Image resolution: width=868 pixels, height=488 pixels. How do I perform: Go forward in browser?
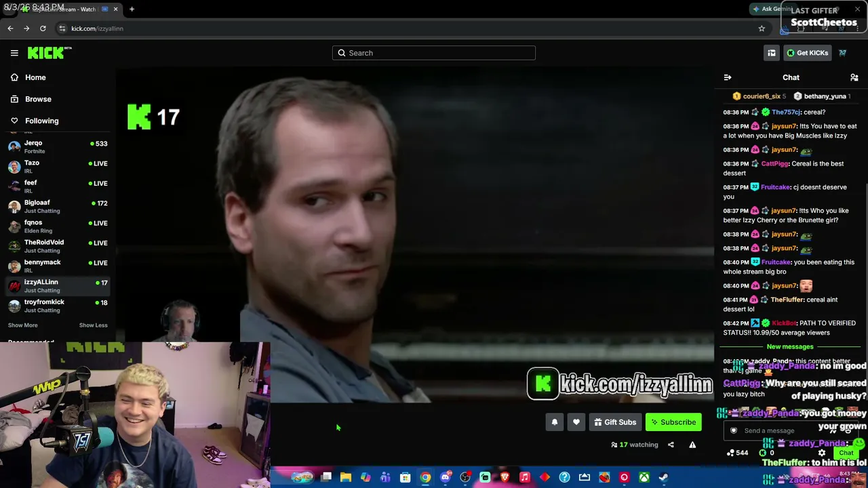[x=26, y=28]
